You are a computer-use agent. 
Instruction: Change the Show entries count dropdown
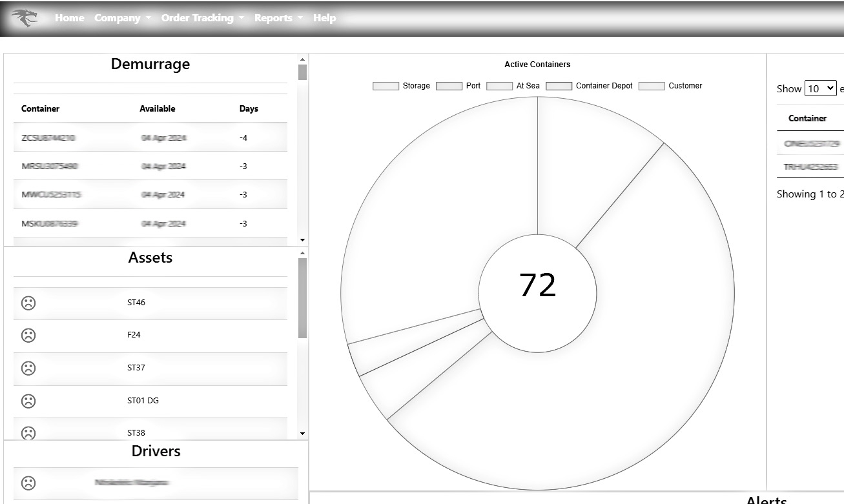(820, 89)
